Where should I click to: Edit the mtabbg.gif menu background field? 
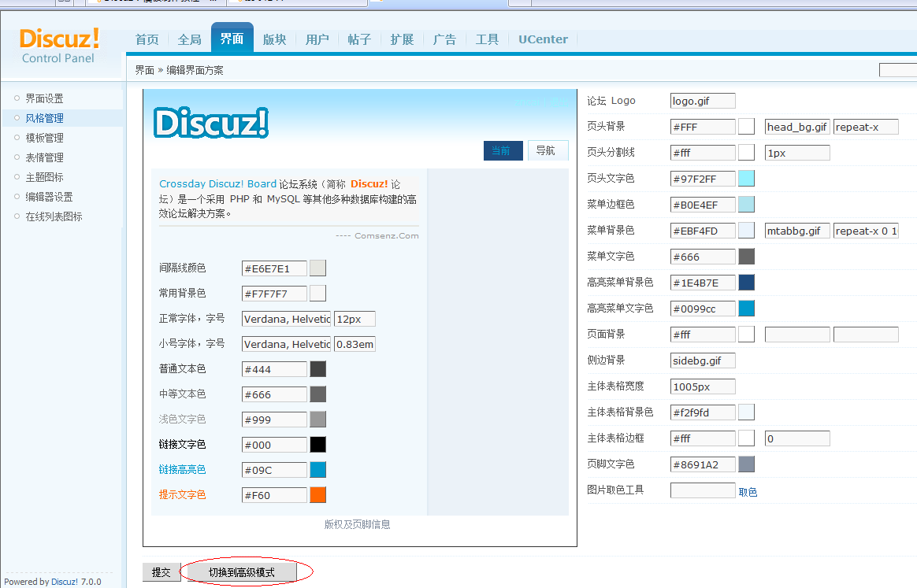coord(797,231)
